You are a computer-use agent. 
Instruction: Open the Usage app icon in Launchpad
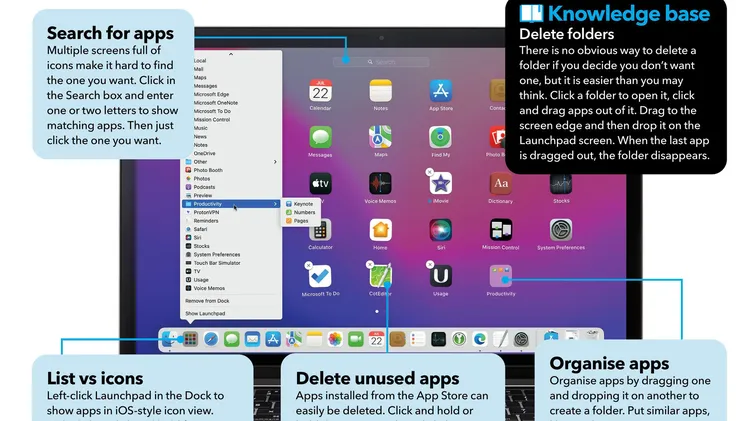441,276
